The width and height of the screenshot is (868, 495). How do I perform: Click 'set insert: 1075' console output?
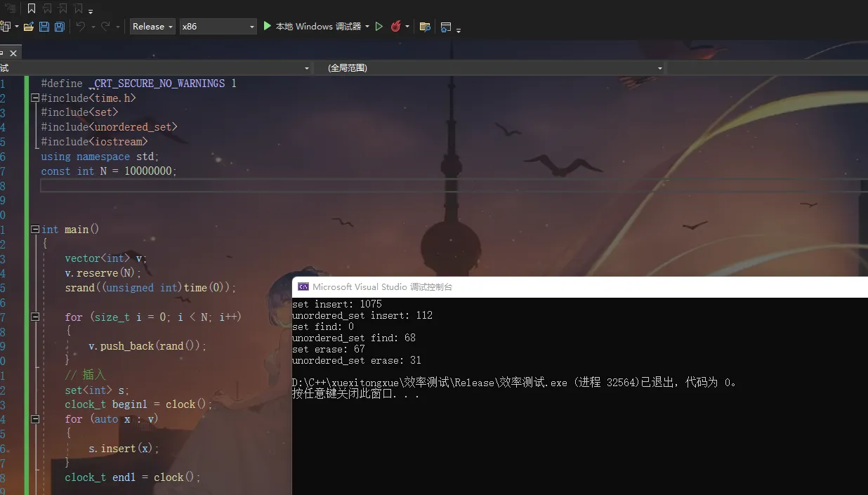click(x=337, y=304)
